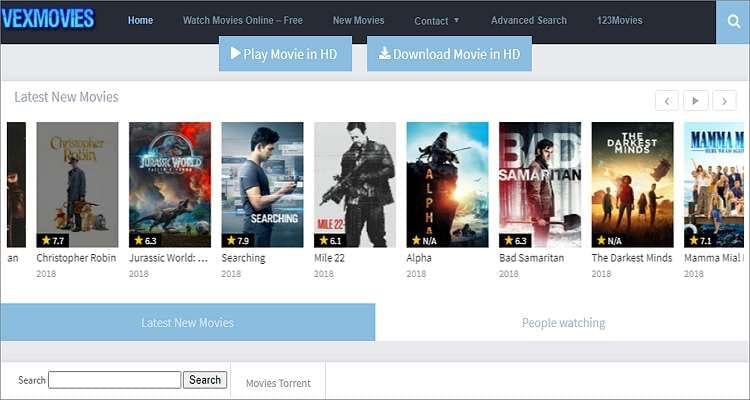The image size is (750, 400).
Task: Click the Christopher Robin title link
Action: (76, 258)
